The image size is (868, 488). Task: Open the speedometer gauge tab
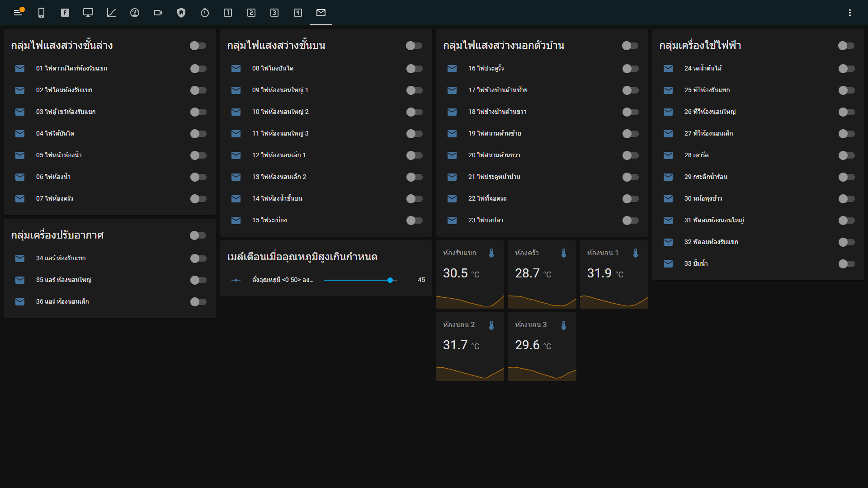coord(135,13)
